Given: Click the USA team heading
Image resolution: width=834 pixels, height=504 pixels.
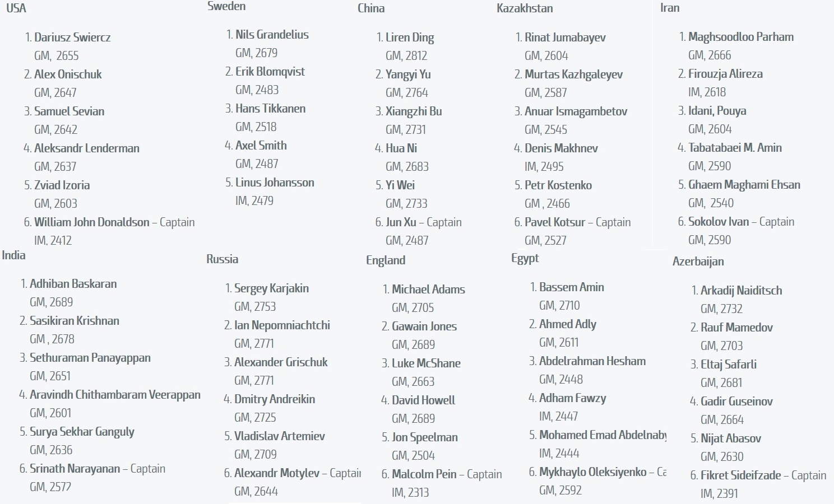Looking at the screenshot, I should [16, 8].
